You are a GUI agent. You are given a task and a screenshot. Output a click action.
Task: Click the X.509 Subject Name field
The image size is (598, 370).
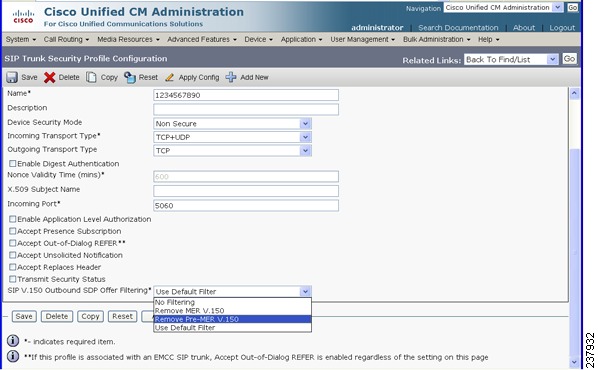pos(246,191)
